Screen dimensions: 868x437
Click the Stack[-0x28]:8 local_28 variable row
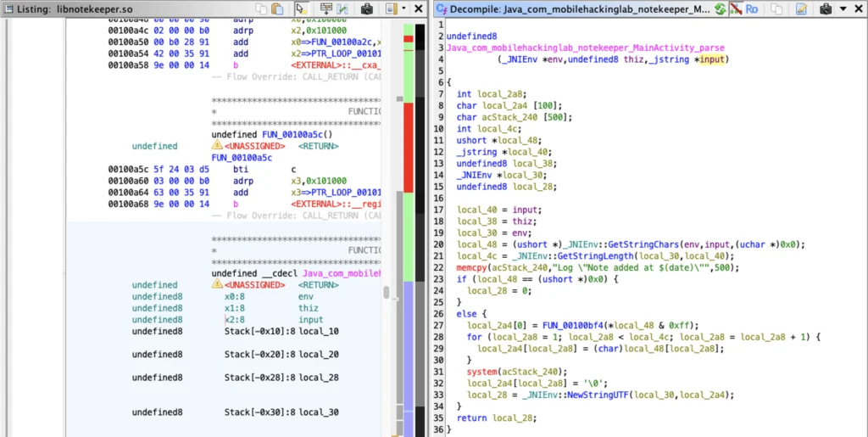click(x=236, y=378)
